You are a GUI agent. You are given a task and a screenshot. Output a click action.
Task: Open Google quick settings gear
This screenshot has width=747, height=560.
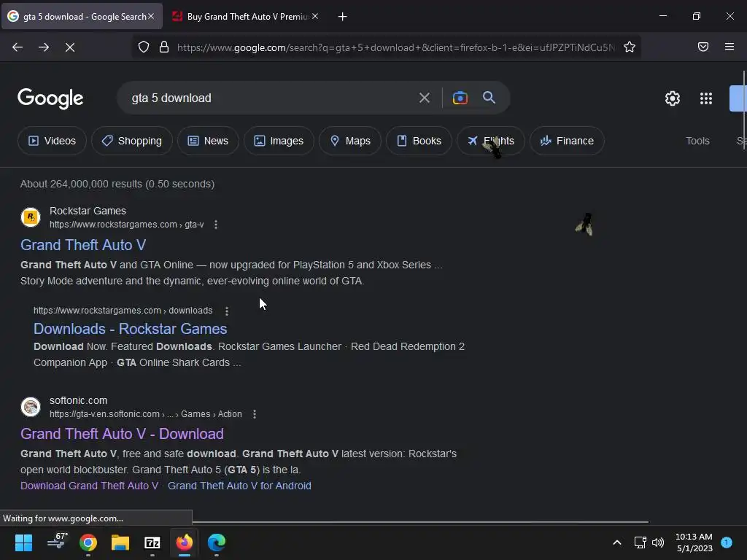[x=672, y=98]
